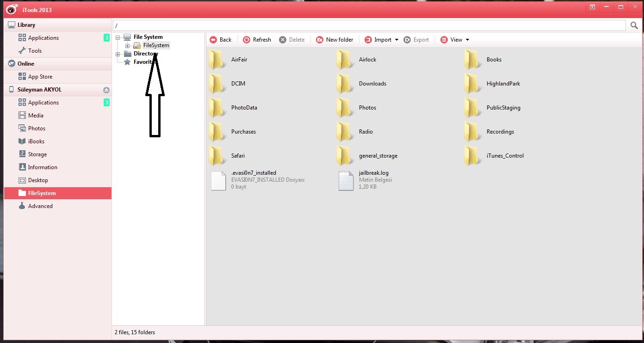The image size is (644, 343).
Task: Select the .evasi0n7_installed file
Action: tap(257, 180)
